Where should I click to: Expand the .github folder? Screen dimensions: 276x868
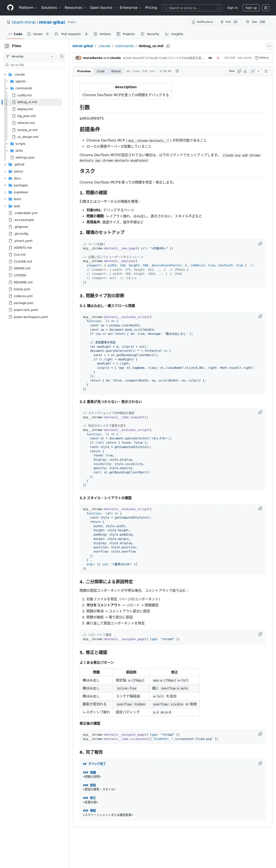(x=5, y=164)
